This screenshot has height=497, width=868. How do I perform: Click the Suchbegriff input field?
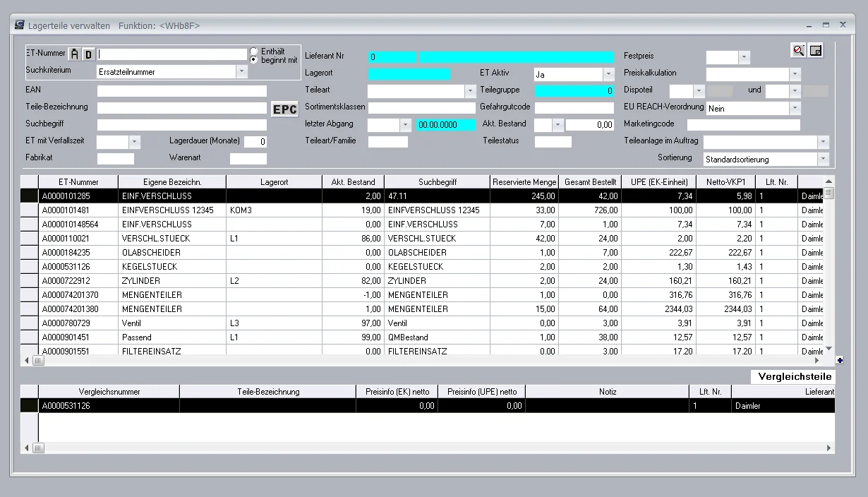click(182, 125)
